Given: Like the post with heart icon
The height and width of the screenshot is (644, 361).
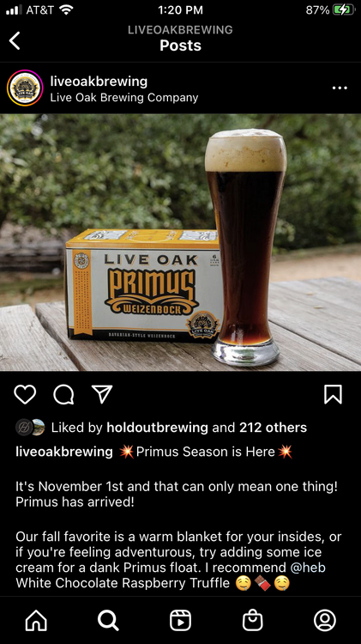Looking at the screenshot, I should [25, 395].
